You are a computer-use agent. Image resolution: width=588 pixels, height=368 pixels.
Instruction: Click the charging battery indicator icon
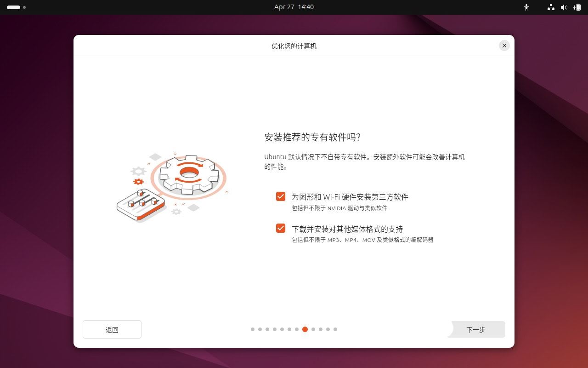pos(578,7)
